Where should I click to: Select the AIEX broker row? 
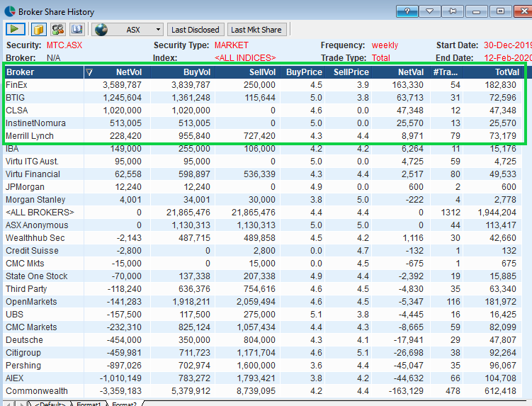coord(264,378)
